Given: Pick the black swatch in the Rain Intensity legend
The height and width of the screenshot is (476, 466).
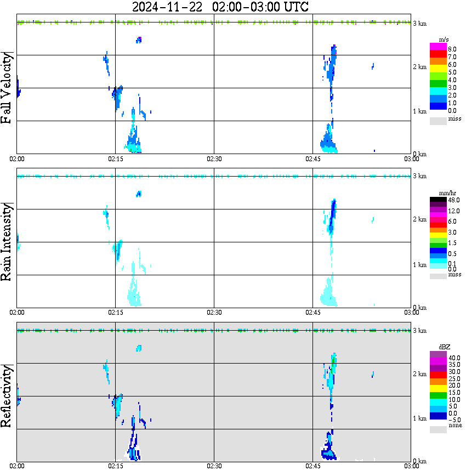Looking at the screenshot, I should coord(438,200).
